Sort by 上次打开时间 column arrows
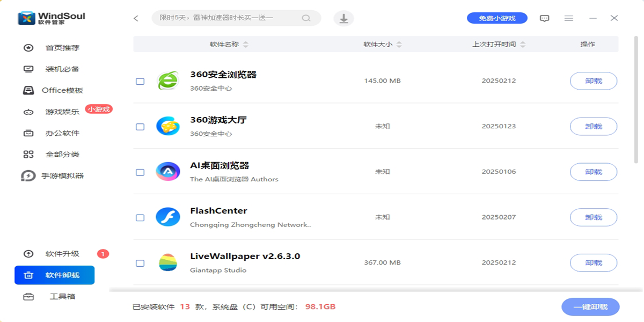 pos(523,45)
